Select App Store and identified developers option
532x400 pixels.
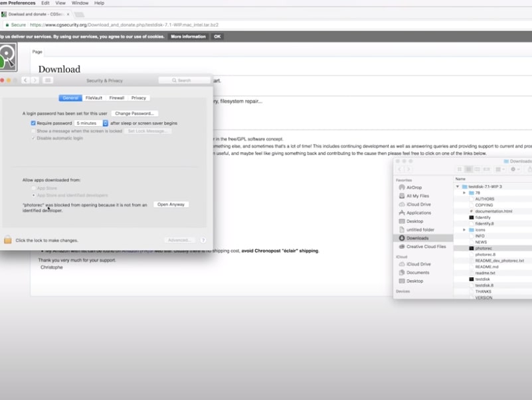[x=33, y=195]
